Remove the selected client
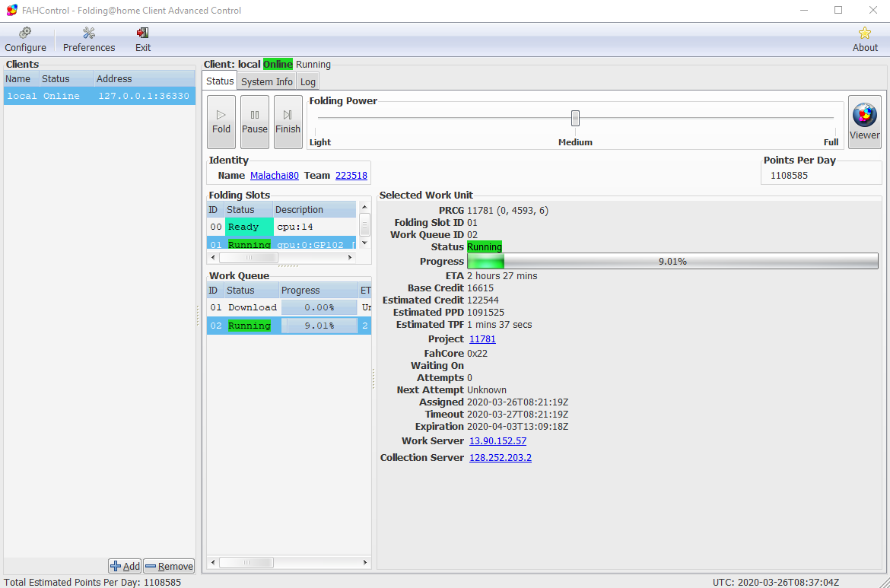The height and width of the screenshot is (588, 890). (169, 566)
